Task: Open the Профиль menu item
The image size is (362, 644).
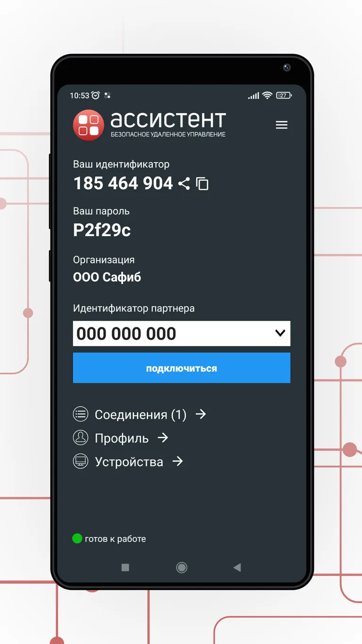Action: click(122, 438)
